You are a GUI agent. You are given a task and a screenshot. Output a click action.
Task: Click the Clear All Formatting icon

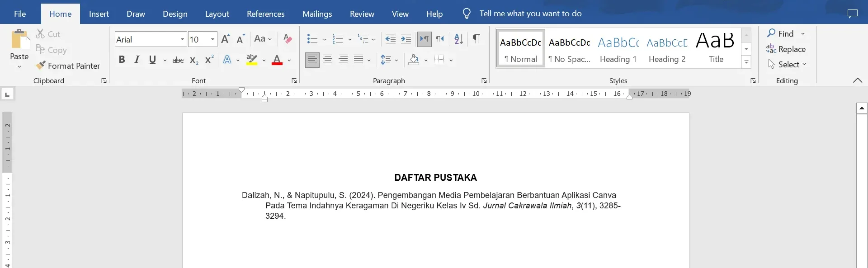[288, 39]
